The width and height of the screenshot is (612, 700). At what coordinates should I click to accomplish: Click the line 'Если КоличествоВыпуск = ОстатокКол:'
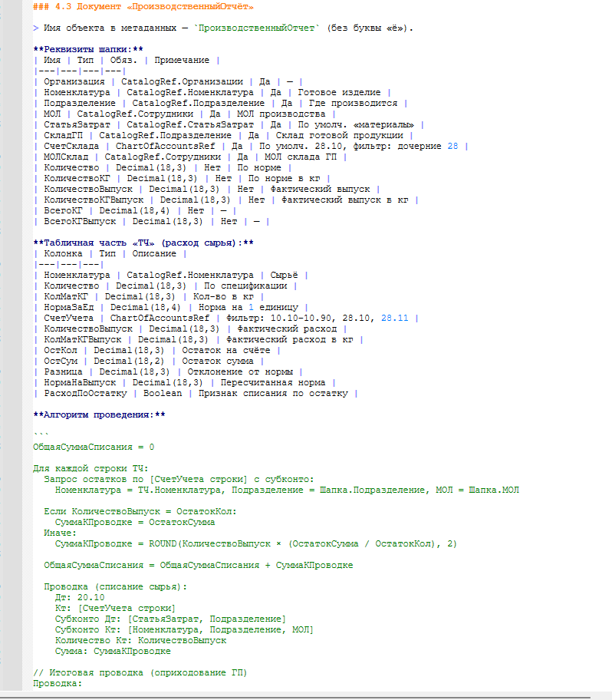[140, 511]
